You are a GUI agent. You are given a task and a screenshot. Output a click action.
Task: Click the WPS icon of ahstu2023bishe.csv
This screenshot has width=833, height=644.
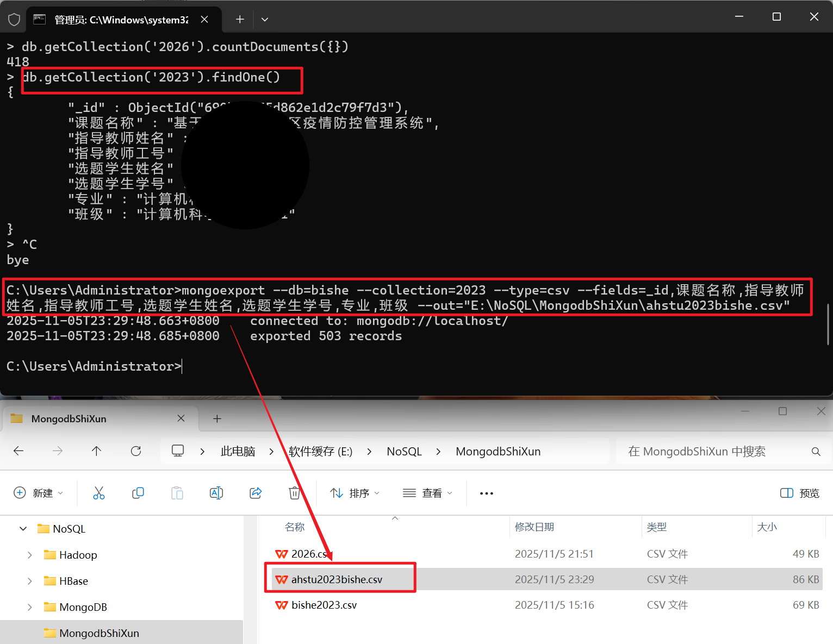[x=282, y=579]
